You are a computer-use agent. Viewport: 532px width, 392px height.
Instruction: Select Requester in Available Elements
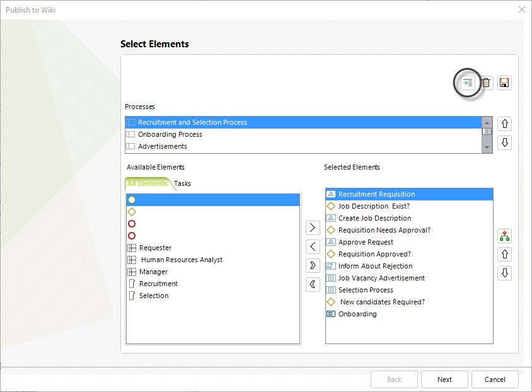point(213,248)
